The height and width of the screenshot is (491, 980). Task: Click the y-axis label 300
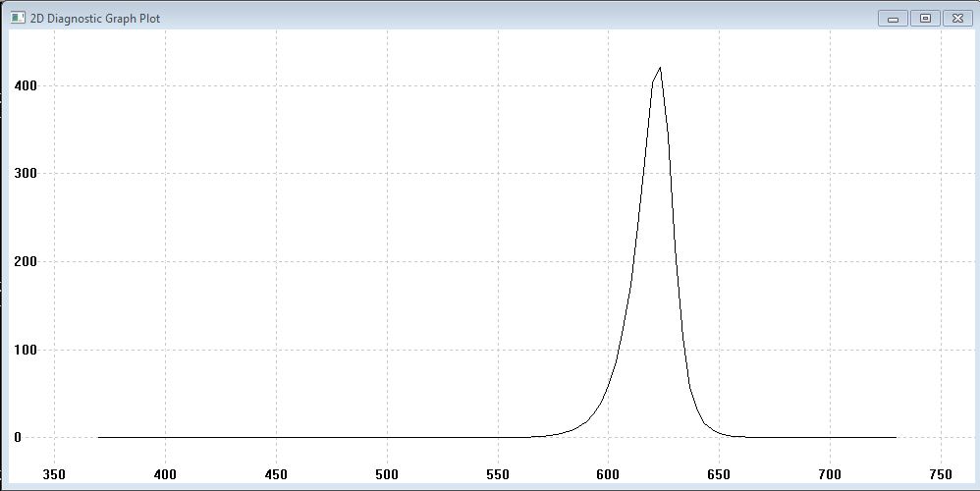click(x=26, y=174)
